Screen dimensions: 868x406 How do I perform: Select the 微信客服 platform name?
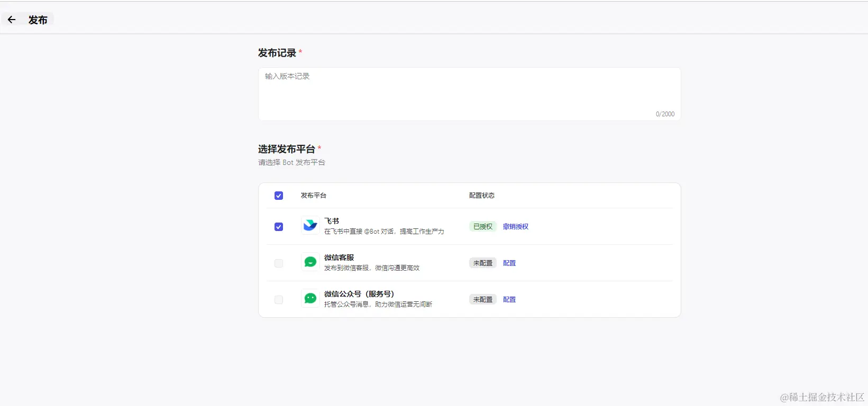(339, 257)
